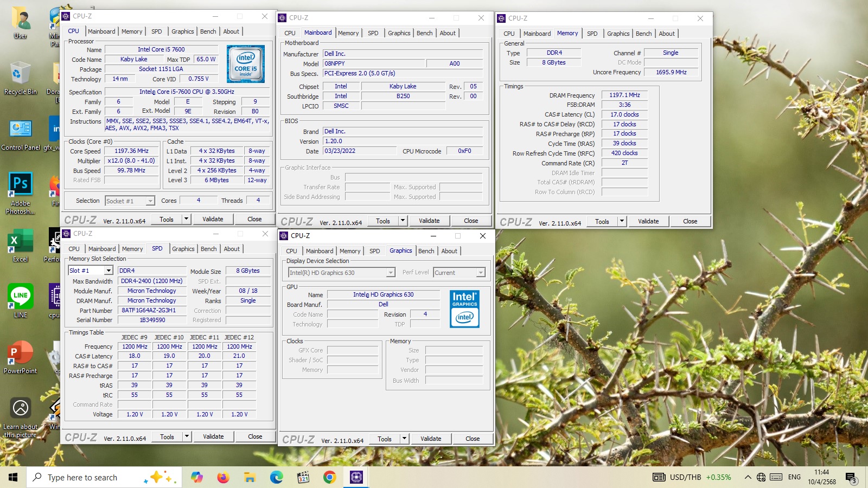Open the Tools arrow in the Memory window

tap(622, 221)
